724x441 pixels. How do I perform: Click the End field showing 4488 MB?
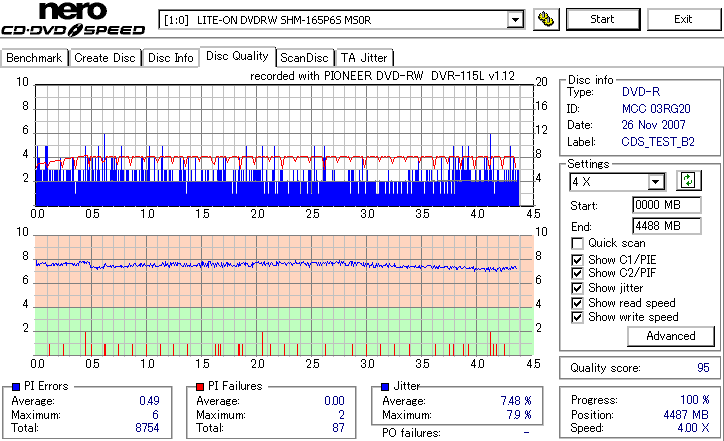pyautogui.click(x=666, y=226)
